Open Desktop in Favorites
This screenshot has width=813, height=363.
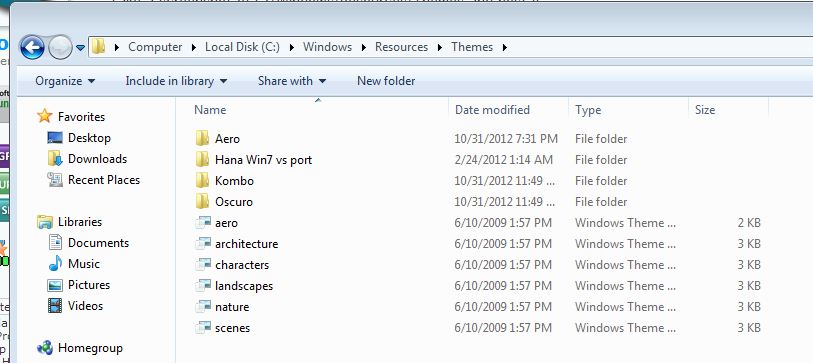pyautogui.click(x=89, y=138)
